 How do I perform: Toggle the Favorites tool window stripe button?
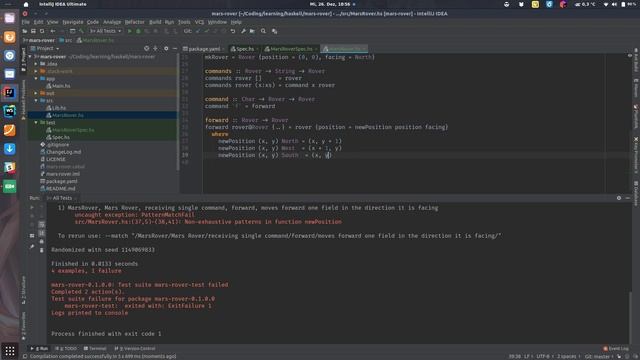click(x=24, y=326)
